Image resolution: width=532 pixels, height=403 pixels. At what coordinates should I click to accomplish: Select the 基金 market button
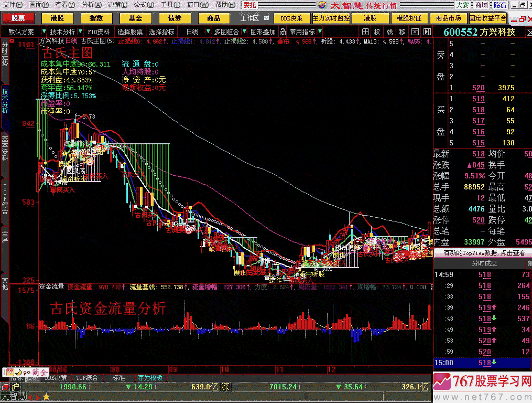(x=135, y=18)
